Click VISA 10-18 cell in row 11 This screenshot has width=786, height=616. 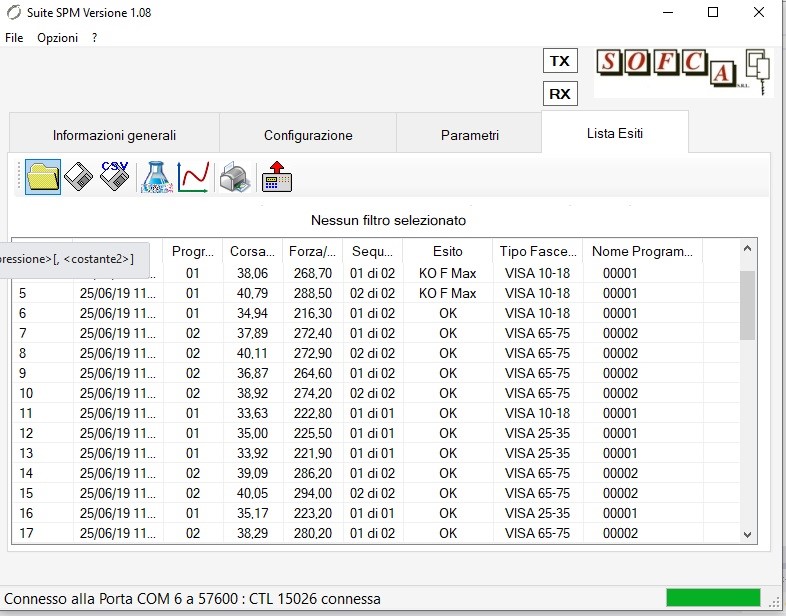pos(537,414)
